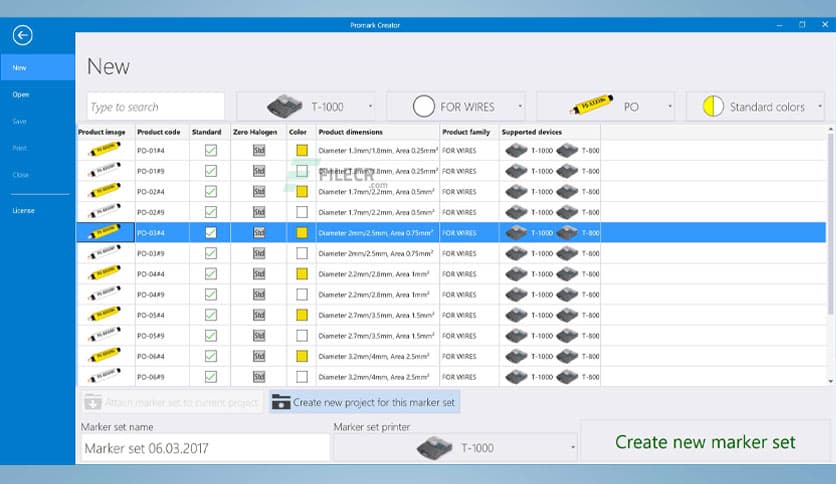Sort by the Product dimensions column header
The image size is (836, 484).
click(351, 132)
